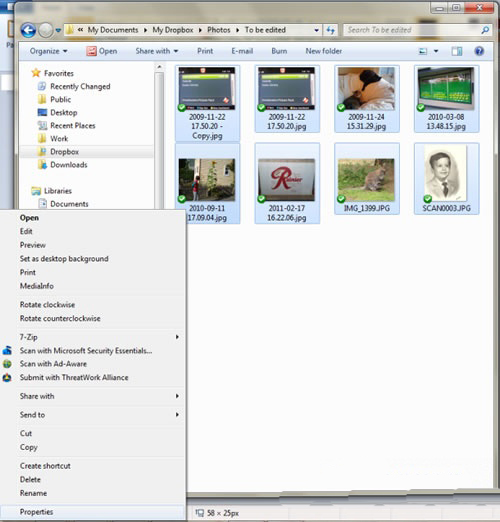
Task: Click E-mail in the toolbar
Action: point(242,51)
